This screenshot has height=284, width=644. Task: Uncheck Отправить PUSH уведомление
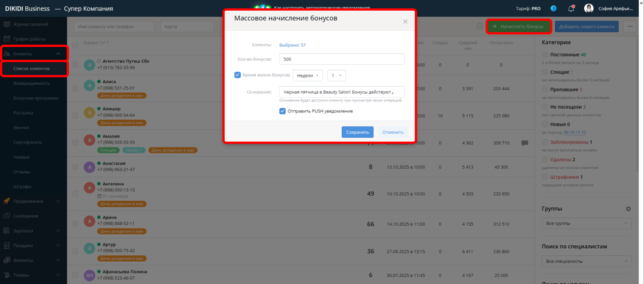tap(282, 111)
